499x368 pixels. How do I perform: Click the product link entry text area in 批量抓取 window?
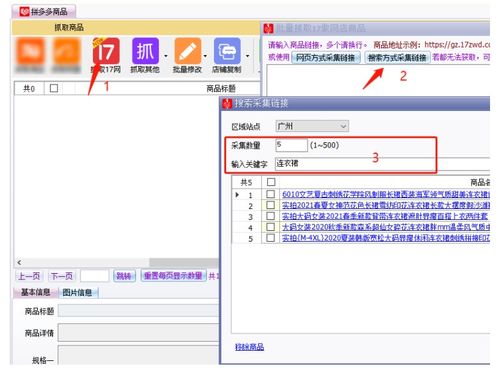point(378,81)
